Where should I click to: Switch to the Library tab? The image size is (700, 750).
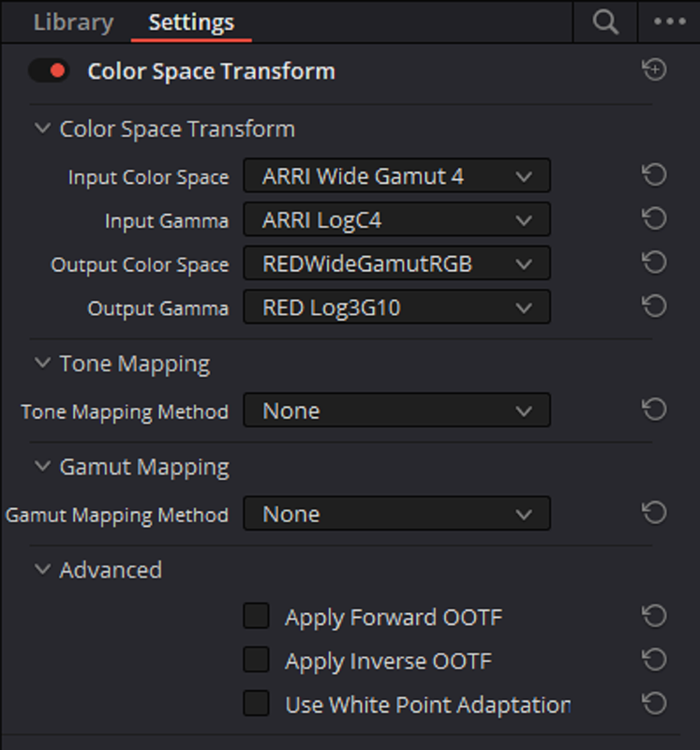click(x=74, y=22)
